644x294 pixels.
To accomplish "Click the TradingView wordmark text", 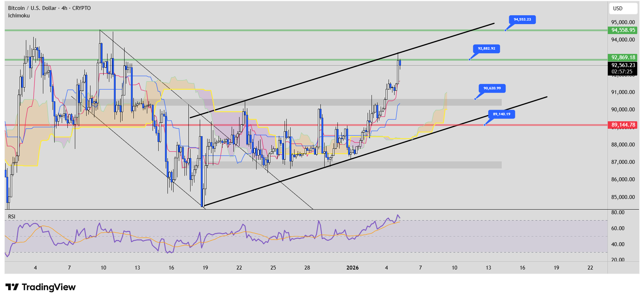I will pos(49,287).
